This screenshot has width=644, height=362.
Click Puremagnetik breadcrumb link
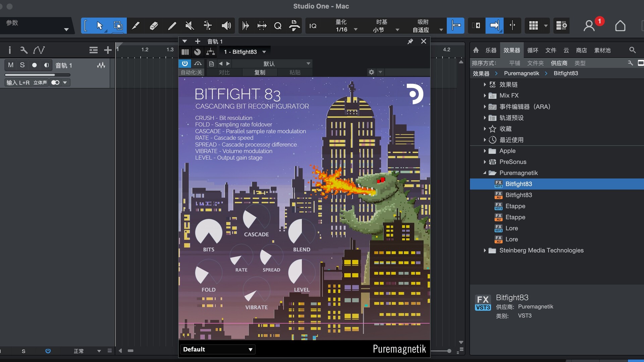(522, 73)
